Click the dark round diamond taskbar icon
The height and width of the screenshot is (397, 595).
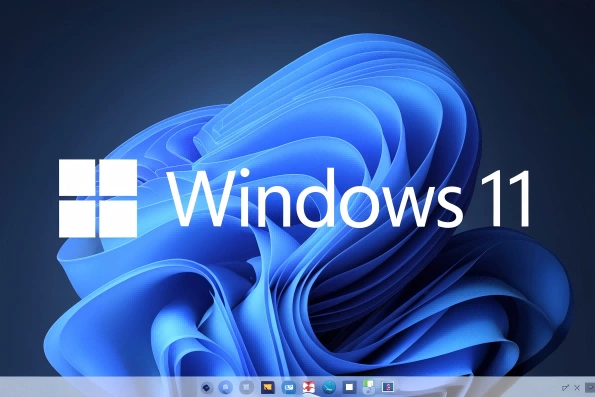[206, 388]
